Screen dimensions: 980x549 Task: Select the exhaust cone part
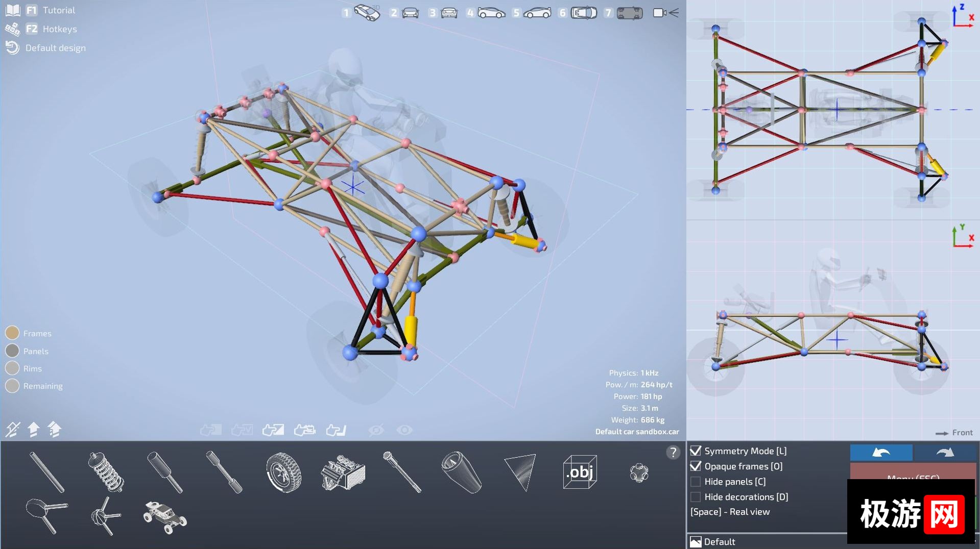click(461, 472)
